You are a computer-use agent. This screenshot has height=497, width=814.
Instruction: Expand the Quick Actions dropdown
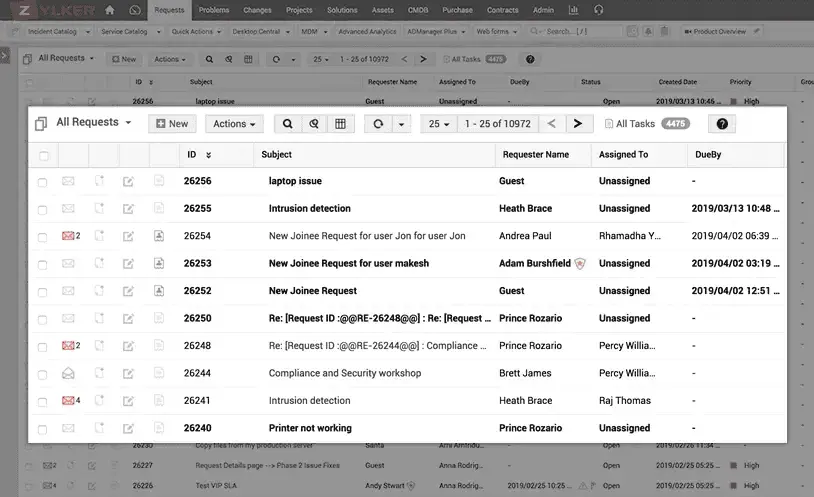click(219, 32)
